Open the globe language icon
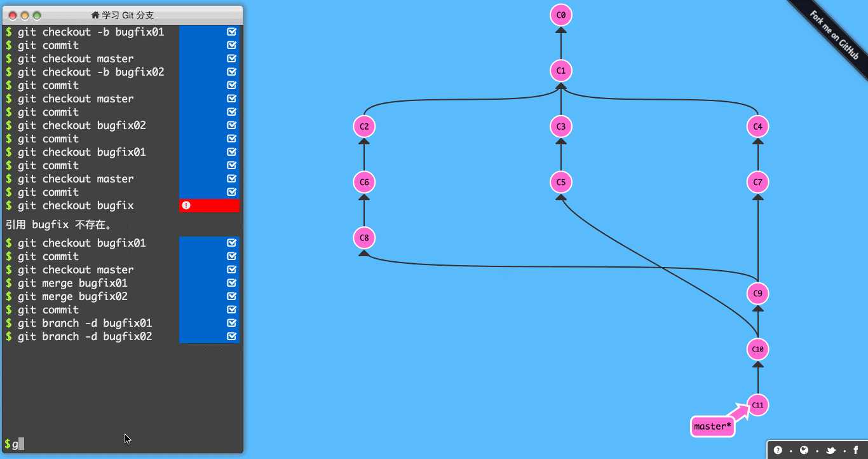The width and height of the screenshot is (868, 459). 804,450
